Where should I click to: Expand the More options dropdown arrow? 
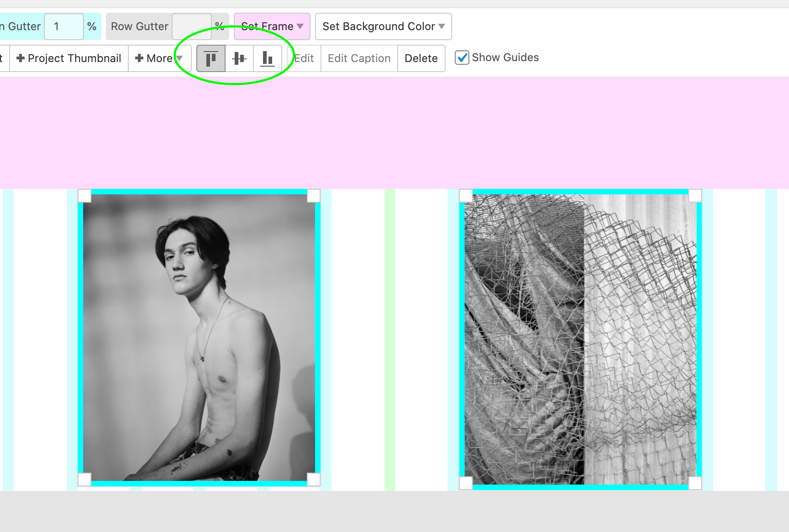coord(180,58)
